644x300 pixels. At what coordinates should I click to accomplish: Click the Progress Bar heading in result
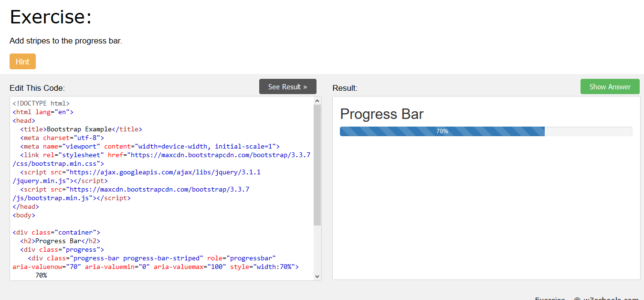click(x=382, y=114)
